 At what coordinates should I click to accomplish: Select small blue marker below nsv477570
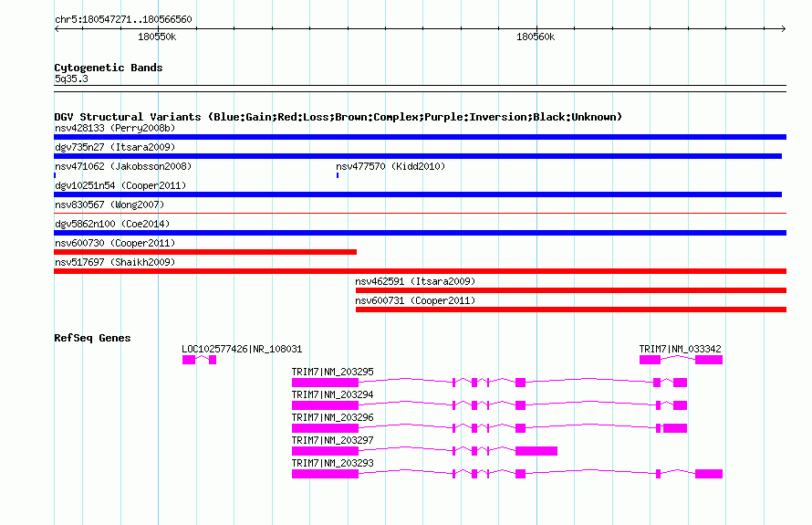pyautogui.click(x=338, y=175)
